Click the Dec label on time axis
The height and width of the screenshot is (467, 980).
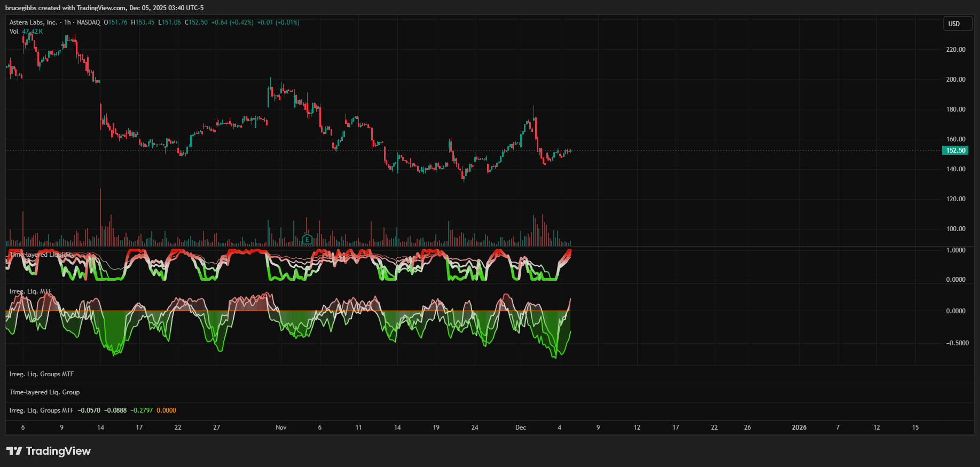pos(521,428)
